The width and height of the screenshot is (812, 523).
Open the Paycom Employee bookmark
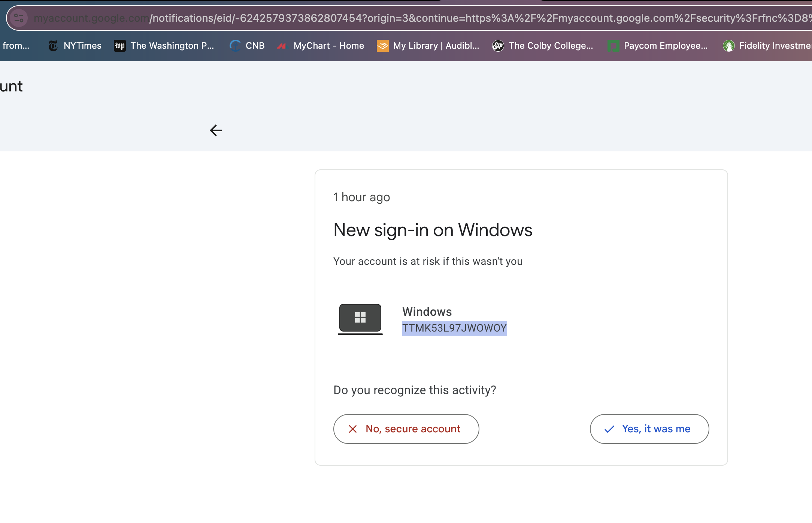click(658, 46)
